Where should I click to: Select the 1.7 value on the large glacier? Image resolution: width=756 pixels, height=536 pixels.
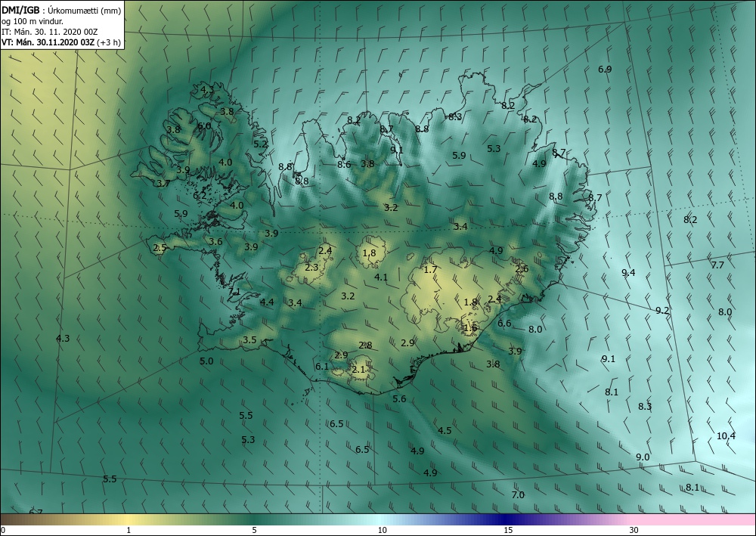click(x=430, y=269)
